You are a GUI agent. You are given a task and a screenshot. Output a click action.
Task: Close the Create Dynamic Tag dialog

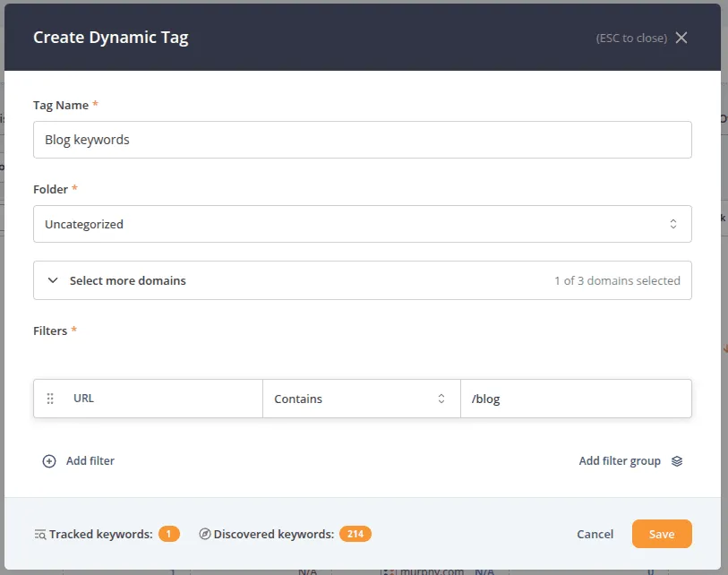point(681,38)
